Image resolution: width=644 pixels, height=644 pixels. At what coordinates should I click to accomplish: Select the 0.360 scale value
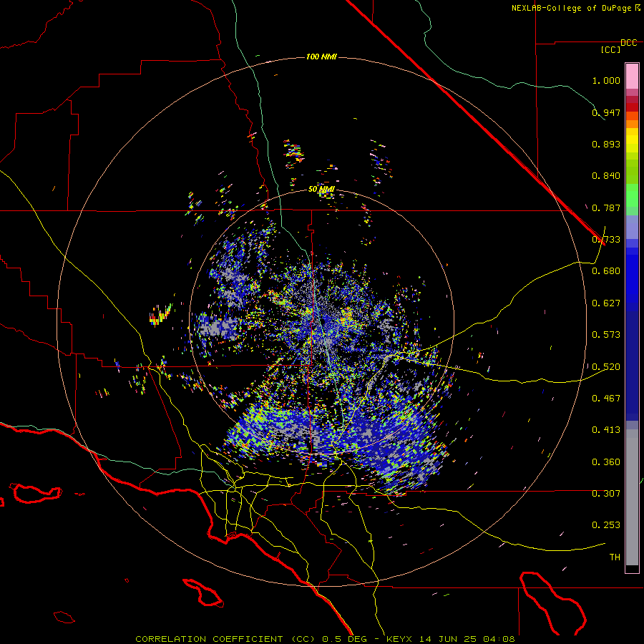point(606,462)
